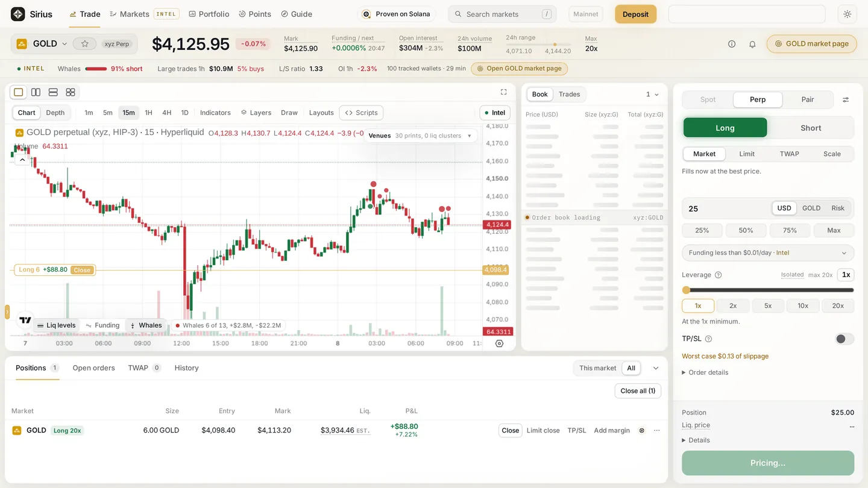This screenshot has height=488, width=868.
Task: Select the Limit order type
Action: click(x=747, y=154)
